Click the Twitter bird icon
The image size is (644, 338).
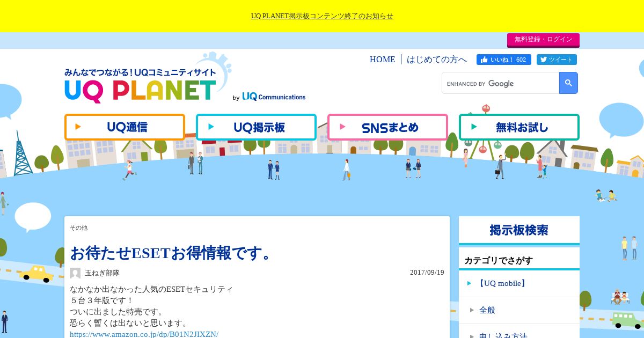[544, 60]
